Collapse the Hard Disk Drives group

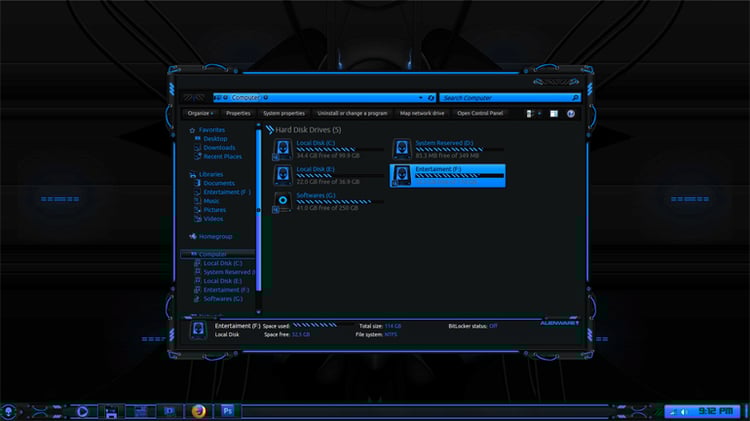(x=270, y=130)
